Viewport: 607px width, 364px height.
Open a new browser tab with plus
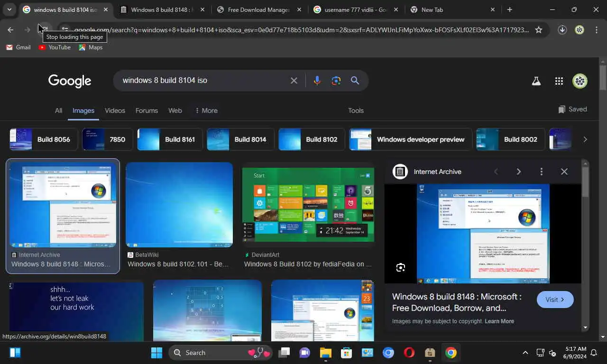[x=509, y=9]
